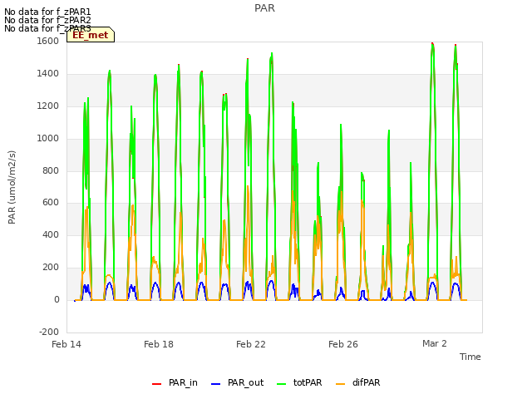Click the -200 y-axis tick label
Screen dimensions: 532x399
point(49,332)
